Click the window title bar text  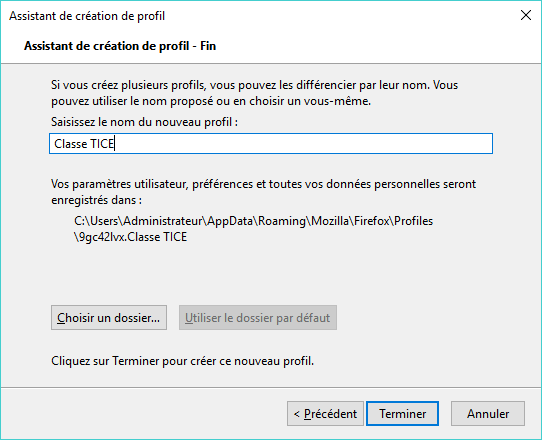(x=87, y=16)
